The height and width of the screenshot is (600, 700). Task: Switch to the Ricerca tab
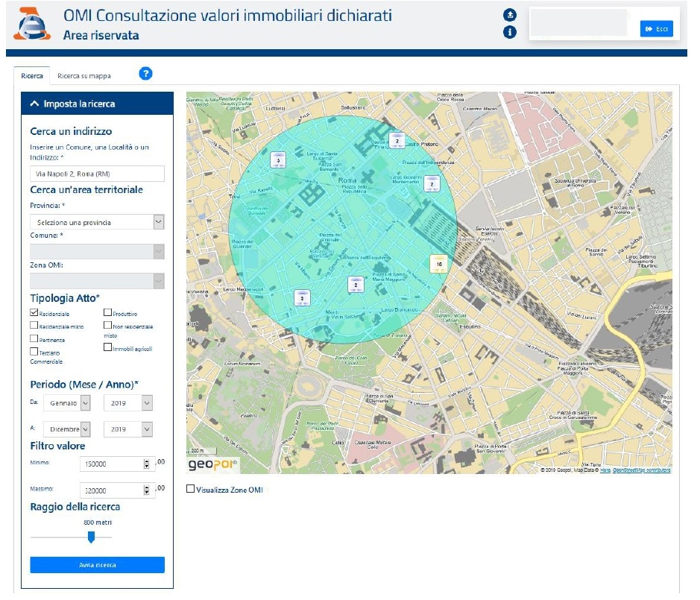coord(32,75)
